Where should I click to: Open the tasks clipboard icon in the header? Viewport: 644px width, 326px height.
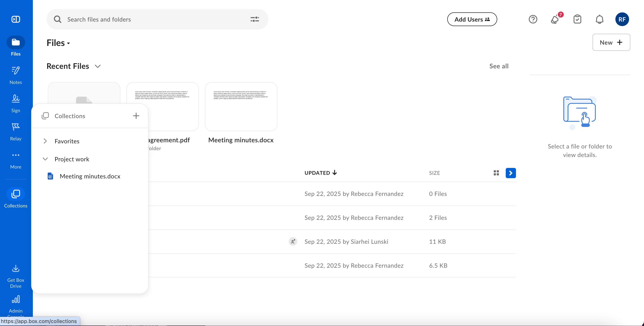577,19
